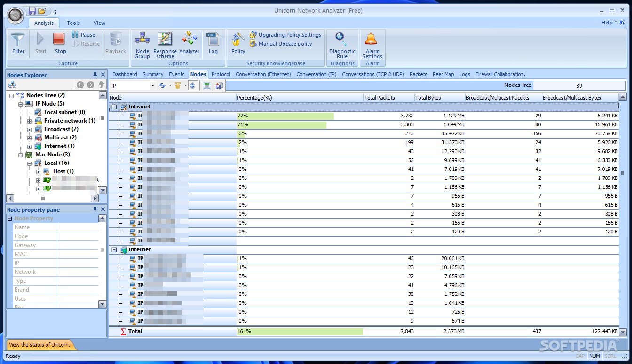The height and width of the screenshot is (364, 632).
Task: Open Response scheme options
Action: point(165,45)
